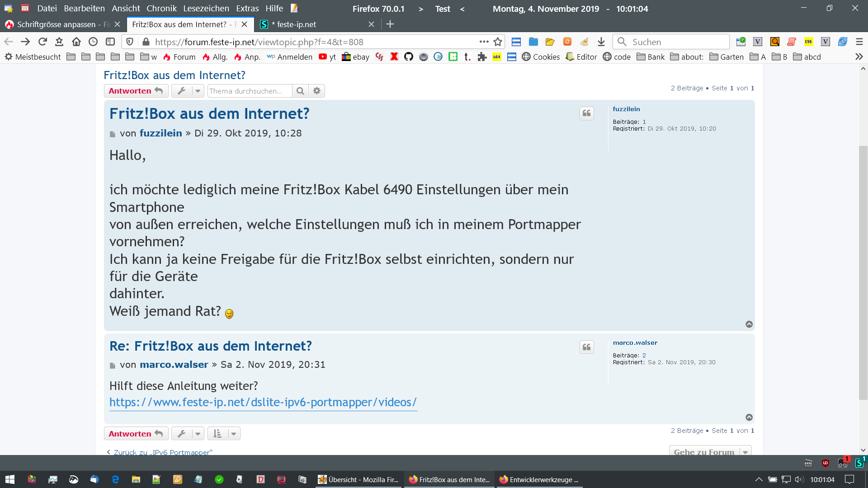Open tracking protection shield panel

click(x=130, y=42)
